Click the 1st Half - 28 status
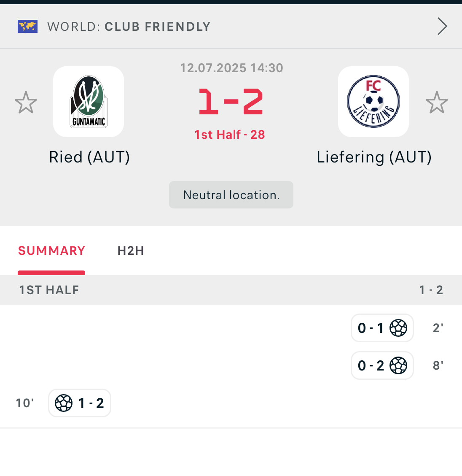The image size is (462, 476). pos(230,135)
